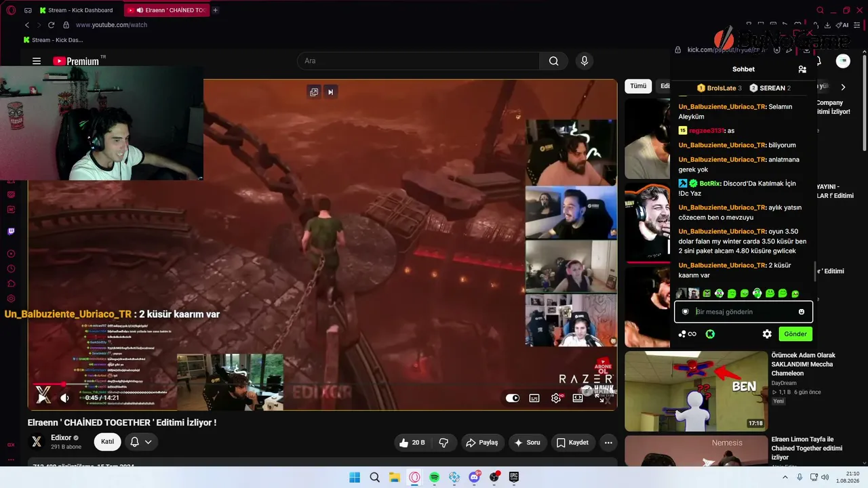Open File Explorer from the taskbar
Screen dimensions: 868x488
394,477
